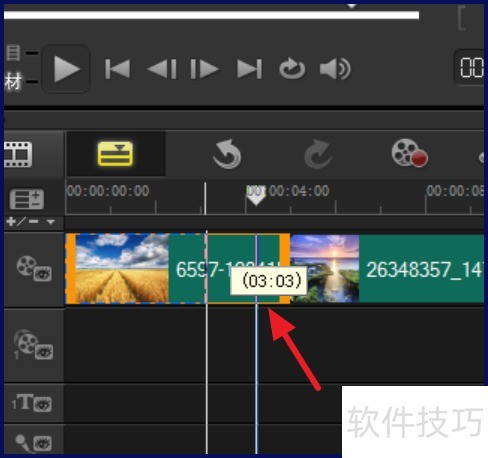Click the Play button

coord(66,69)
